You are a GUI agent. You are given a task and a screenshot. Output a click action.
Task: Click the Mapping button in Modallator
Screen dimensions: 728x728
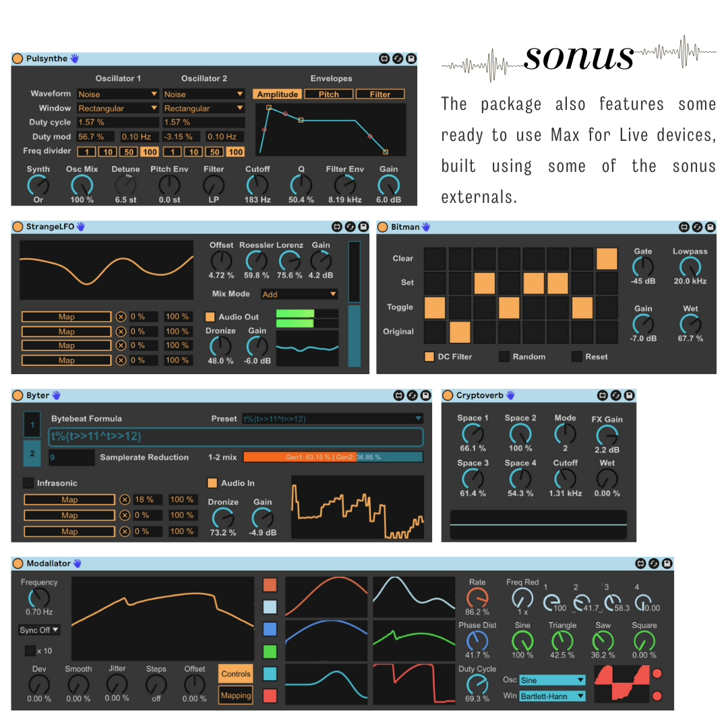(236, 696)
